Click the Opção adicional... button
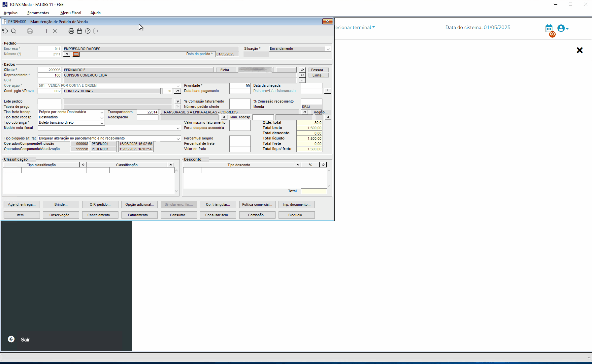The height and width of the screenshot is (364, 592). [x=140, y=204]
